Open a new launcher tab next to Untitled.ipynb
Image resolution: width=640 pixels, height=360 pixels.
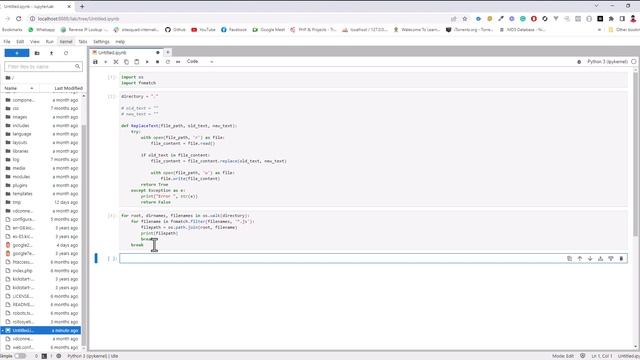168,52
